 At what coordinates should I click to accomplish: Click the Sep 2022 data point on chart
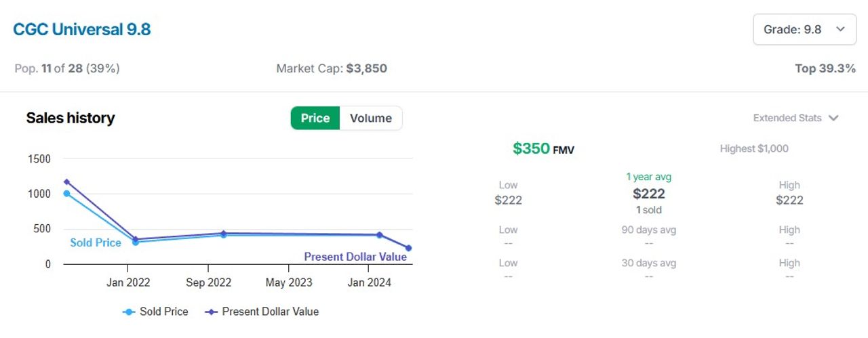[x=223, y=234]
